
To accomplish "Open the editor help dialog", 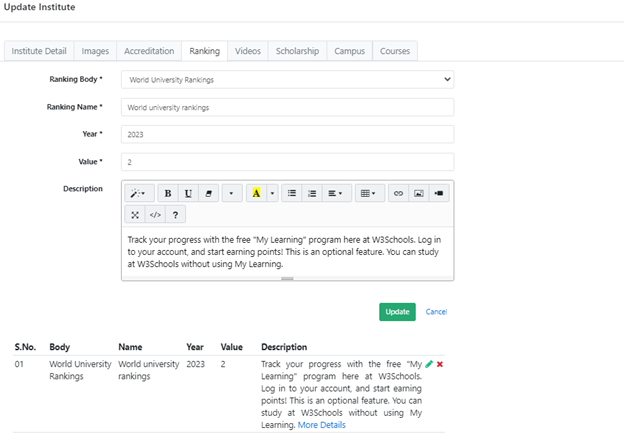I will point(175,214).
